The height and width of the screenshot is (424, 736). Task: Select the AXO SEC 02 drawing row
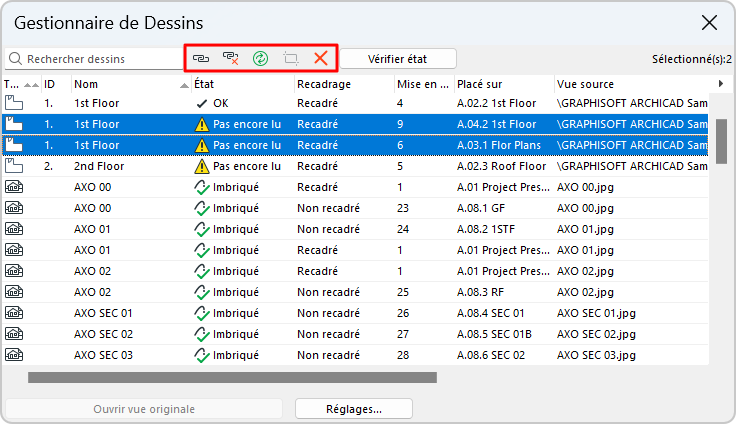[x=300, y=334]
